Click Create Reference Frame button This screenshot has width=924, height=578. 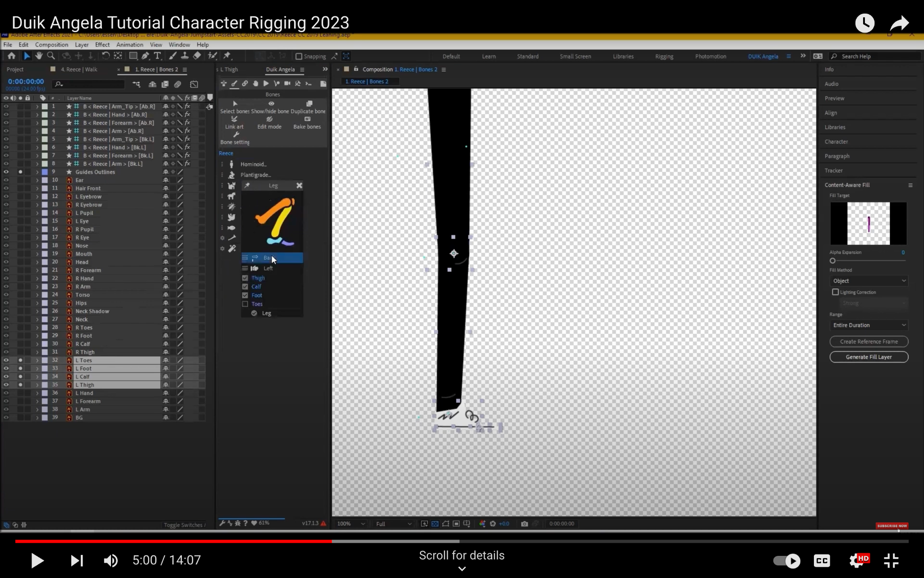(x=869, y=341)
